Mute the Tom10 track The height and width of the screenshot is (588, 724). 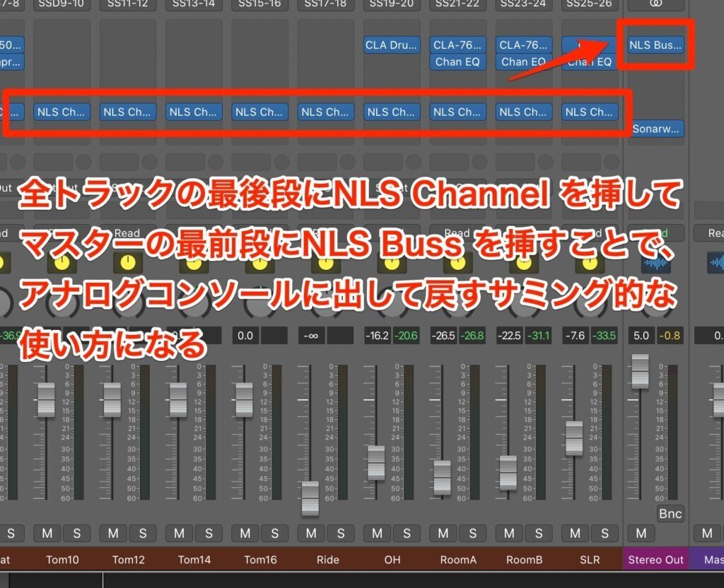46,534
